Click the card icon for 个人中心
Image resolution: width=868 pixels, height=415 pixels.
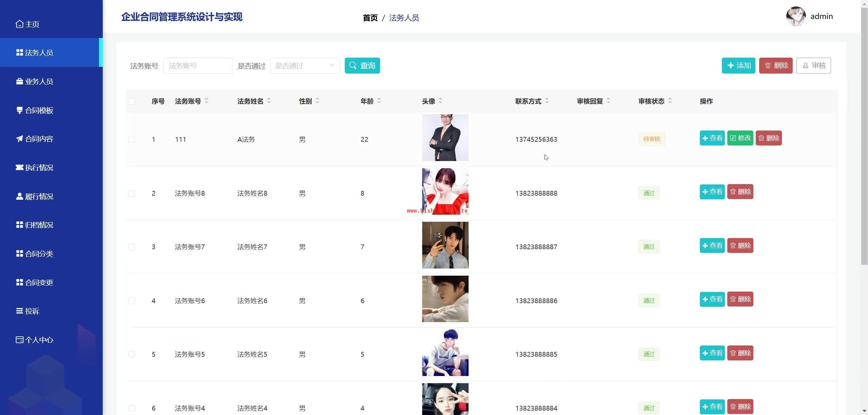pyautogui.click(x=20, y=340)
